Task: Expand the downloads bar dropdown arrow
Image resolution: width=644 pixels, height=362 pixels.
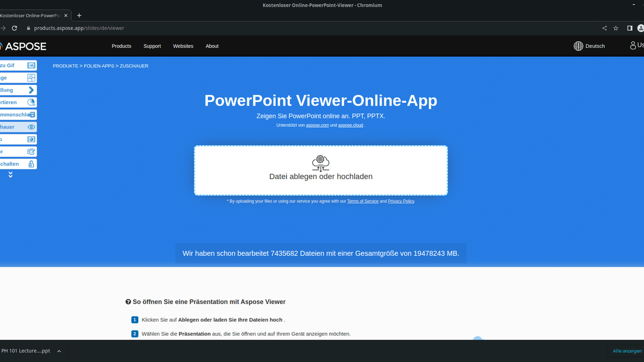Action: point(59,351)
